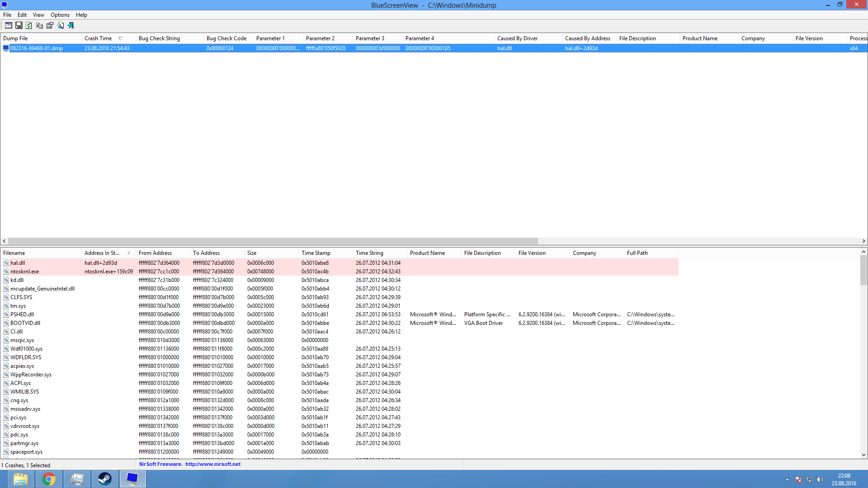Viewport: 868px width, 488px height.
Task: Refresh the crash list via toolbar
Action: click(x=29, y=25)
